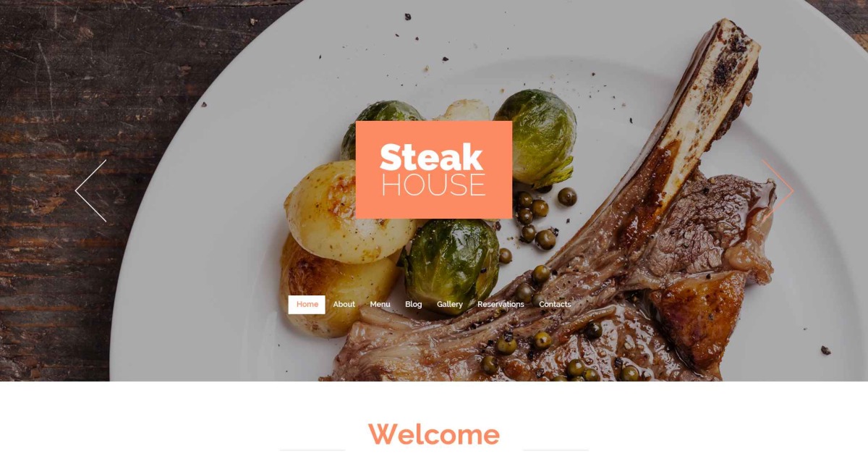Click the Welcome heading
This screenshot has height=454, width=868.
(x=434, y=434)
